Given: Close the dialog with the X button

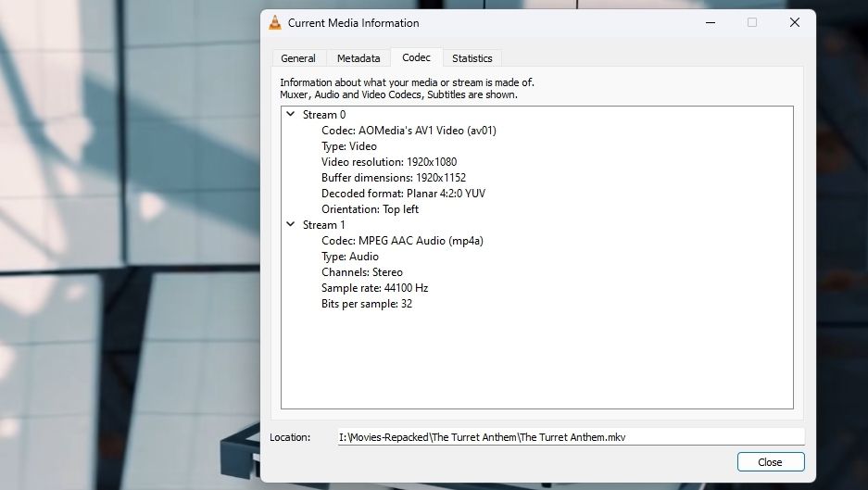Looking at the screenshot, I should click(795, 22).
